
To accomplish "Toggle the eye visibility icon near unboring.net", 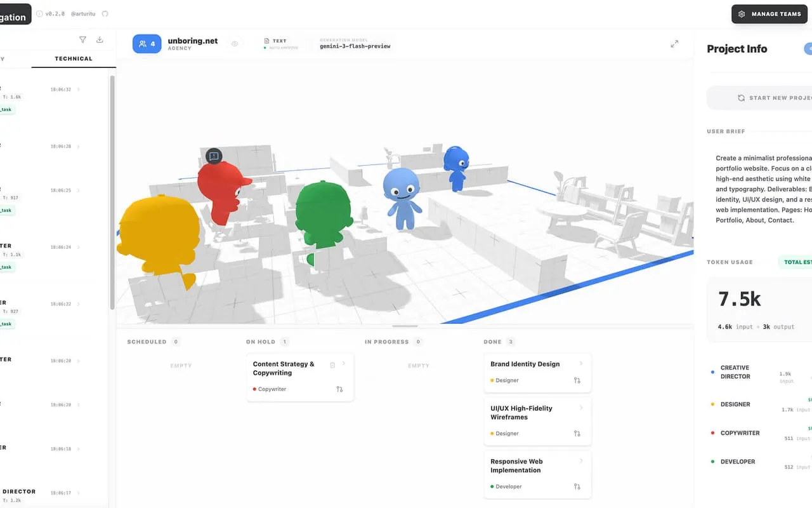I will [x=235, y=44].
